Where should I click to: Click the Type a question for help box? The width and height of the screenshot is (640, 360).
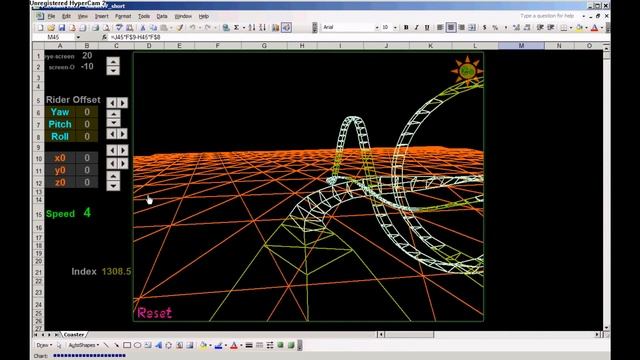550,16
